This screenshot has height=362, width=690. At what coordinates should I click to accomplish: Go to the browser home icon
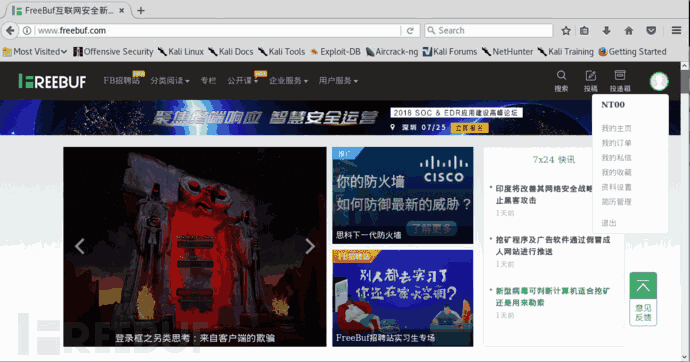(629, 30)
